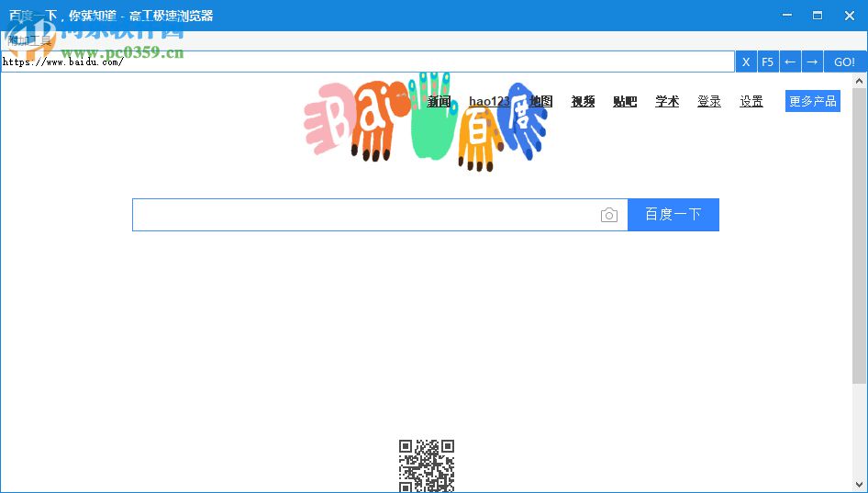Open the 视频 link
The width and height of the screenshot is (868, 493).
(583, 101)
